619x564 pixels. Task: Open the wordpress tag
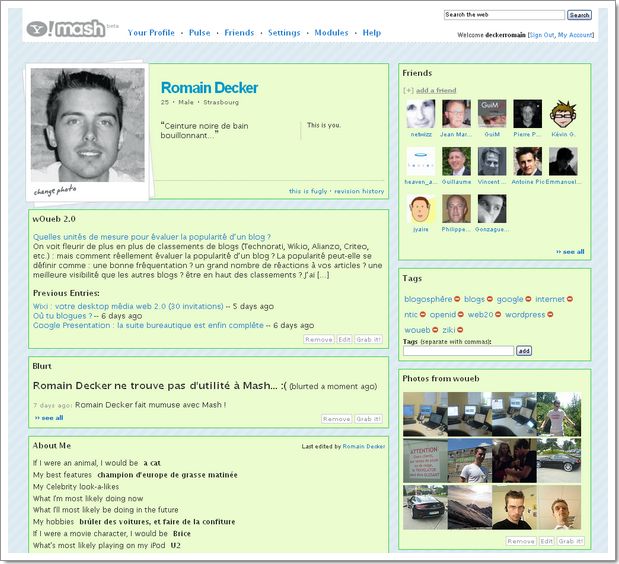(525, 315)
